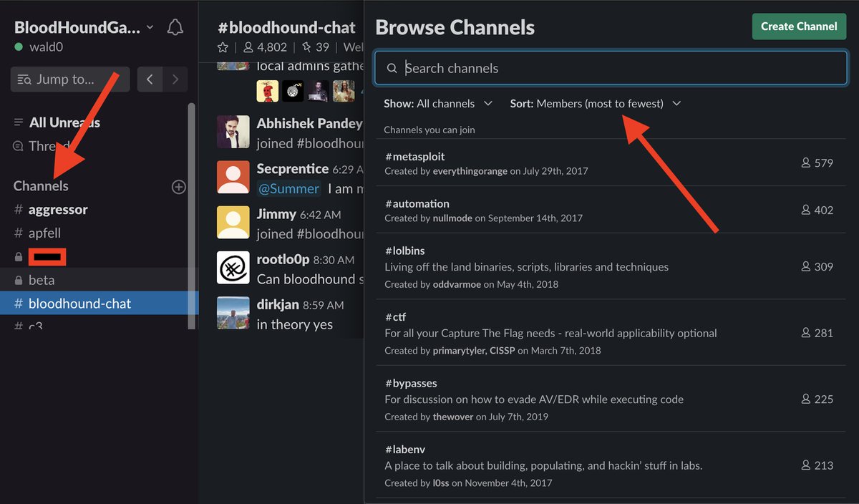Expand the BloodHoundGang workspace menu
Viewport: 859px width, 504px height.
tap(84, 27)
